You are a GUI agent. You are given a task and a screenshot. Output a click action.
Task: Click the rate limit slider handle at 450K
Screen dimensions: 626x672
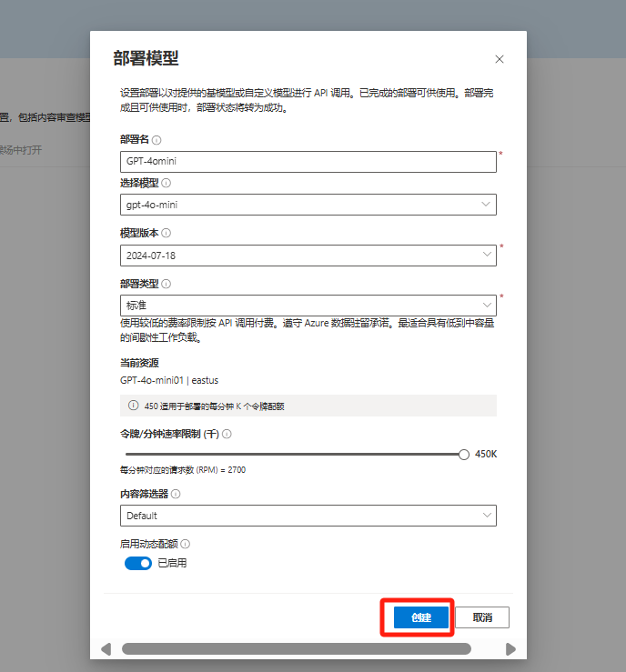click(464, 454)
